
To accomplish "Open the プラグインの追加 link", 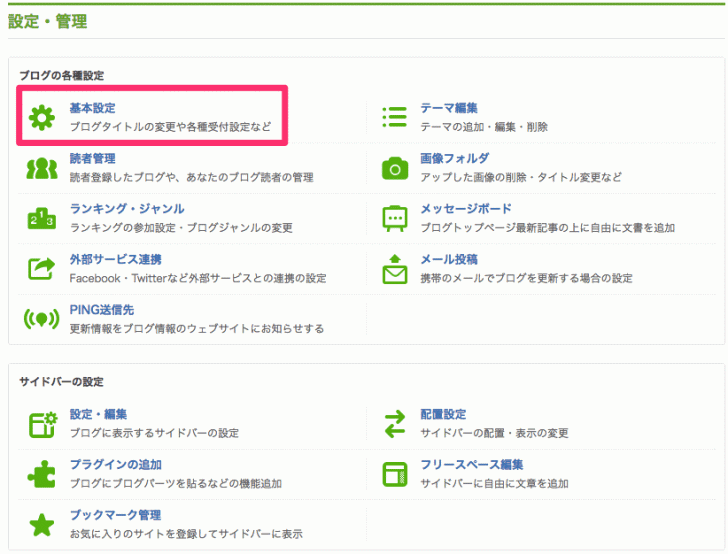I will (x=115, y=465).
